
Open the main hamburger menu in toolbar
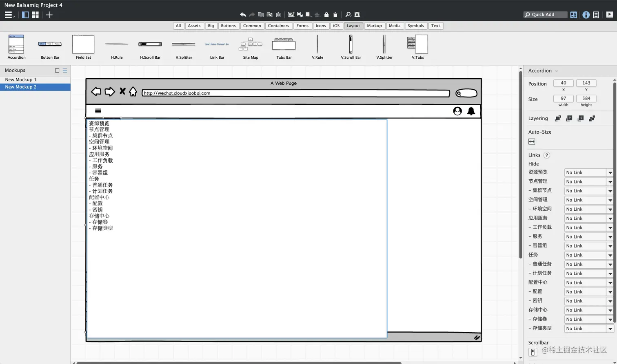pos(9,15)
